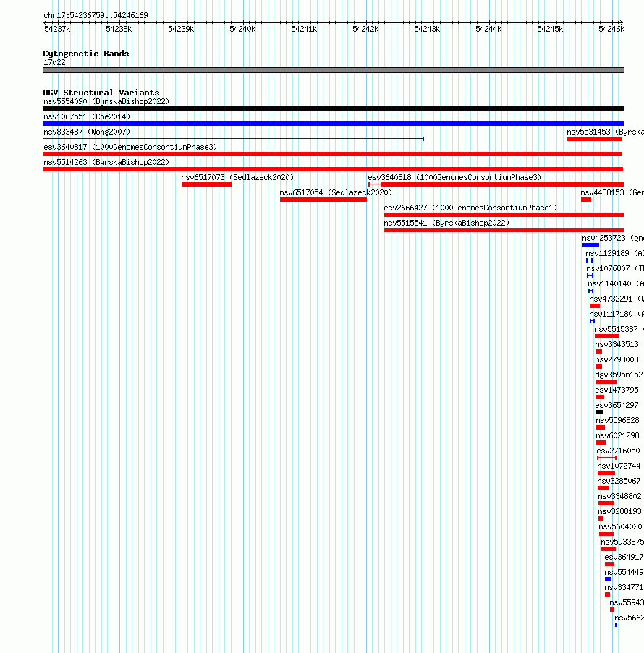
Task: Select the red dgv3595n152 variant bar
Action: tap(606, 382)
